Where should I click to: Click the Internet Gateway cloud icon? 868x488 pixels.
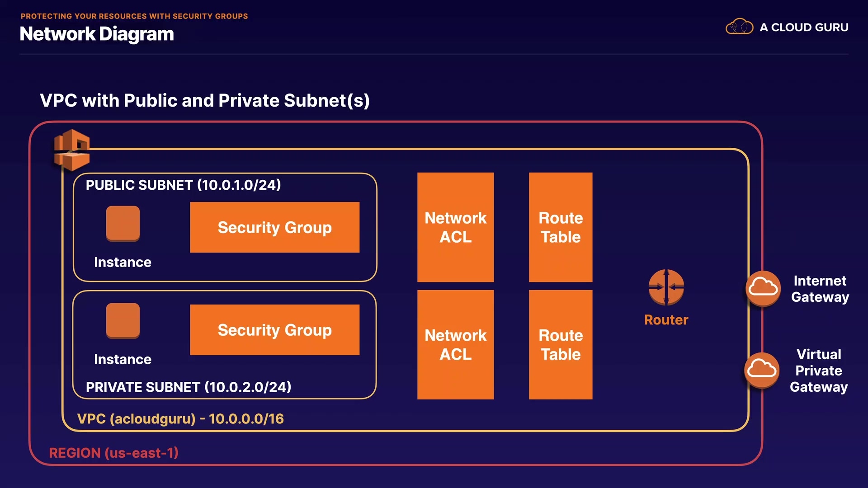(763, 288)
